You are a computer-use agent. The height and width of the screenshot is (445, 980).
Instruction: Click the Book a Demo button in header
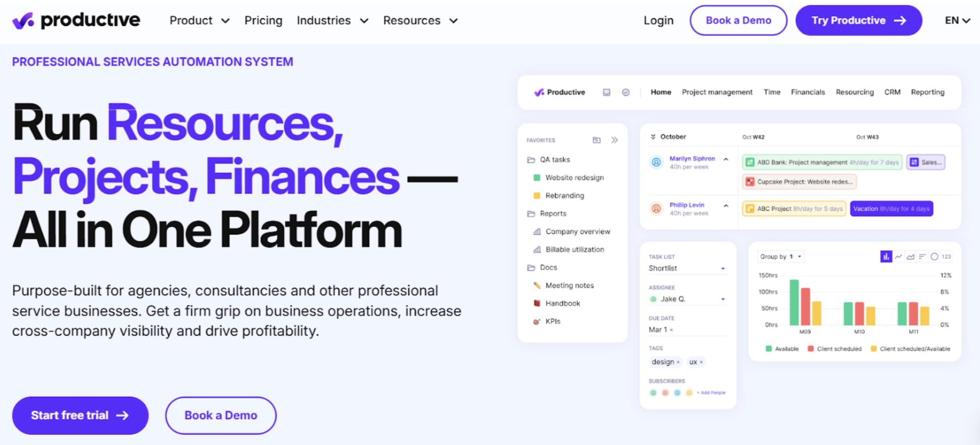click(x=738, y=21)
